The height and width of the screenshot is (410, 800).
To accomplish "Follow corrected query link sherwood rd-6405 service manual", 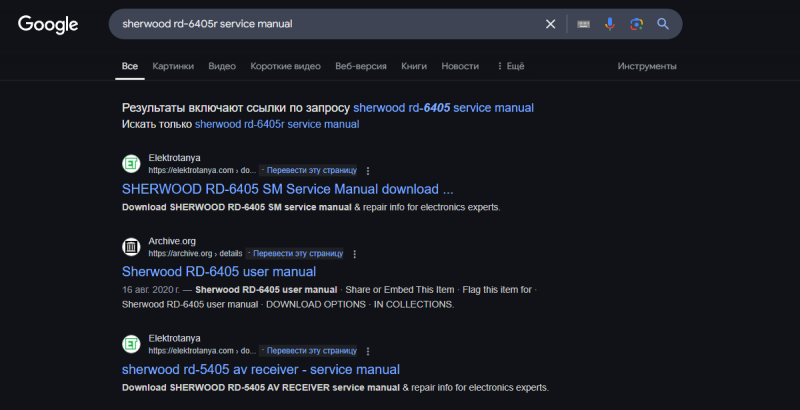I will tap(443, 108).
